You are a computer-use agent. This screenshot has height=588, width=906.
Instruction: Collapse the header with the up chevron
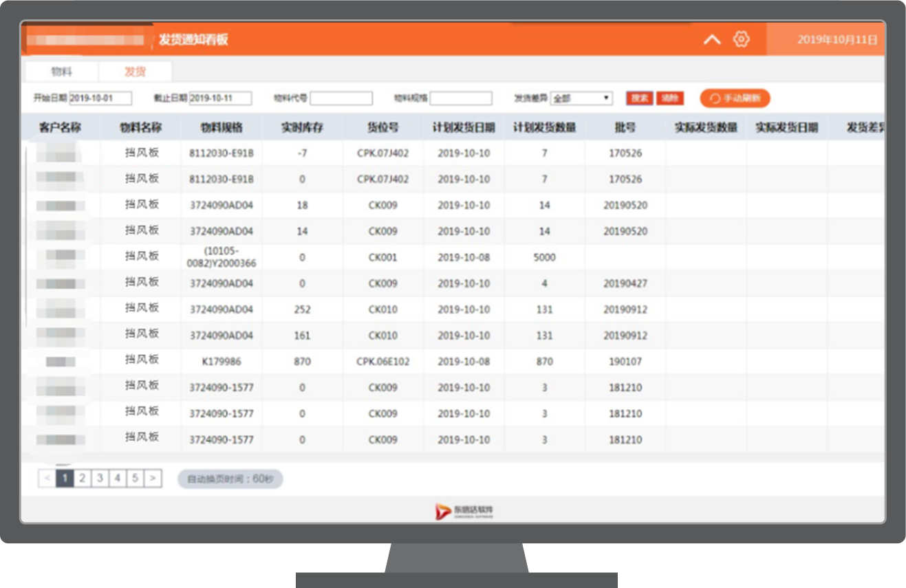[712, 40]
